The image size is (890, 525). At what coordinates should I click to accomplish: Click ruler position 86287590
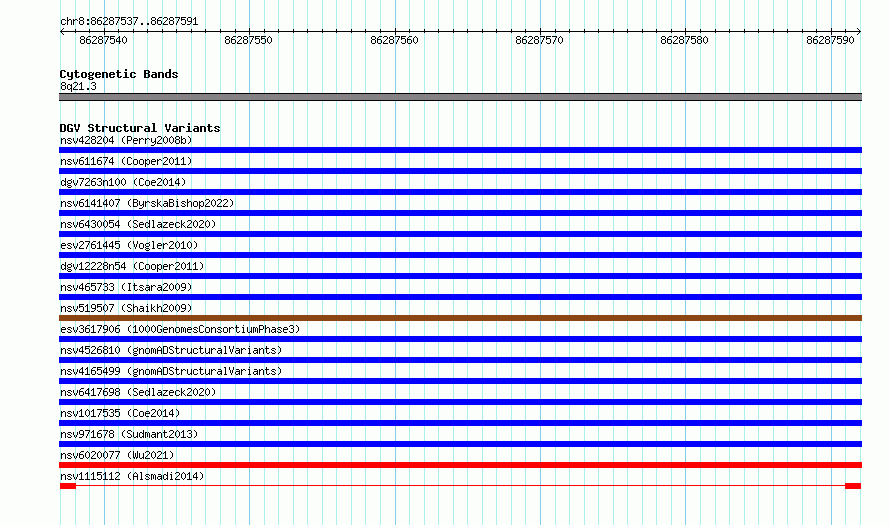[830, 40]
